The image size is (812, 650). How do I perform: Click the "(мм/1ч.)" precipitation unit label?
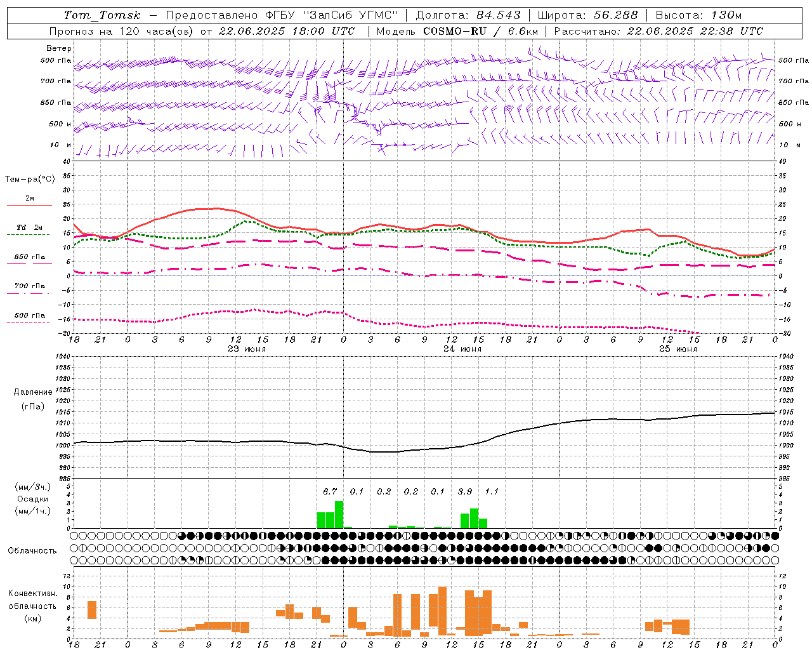pos(33,511)
